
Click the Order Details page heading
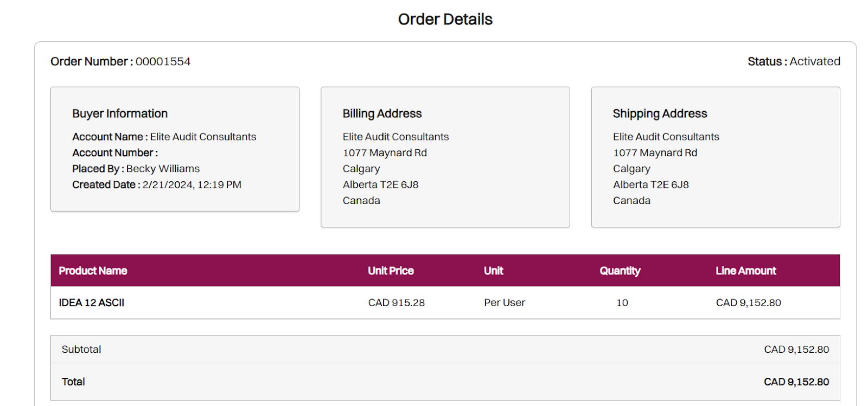[445, 20]
